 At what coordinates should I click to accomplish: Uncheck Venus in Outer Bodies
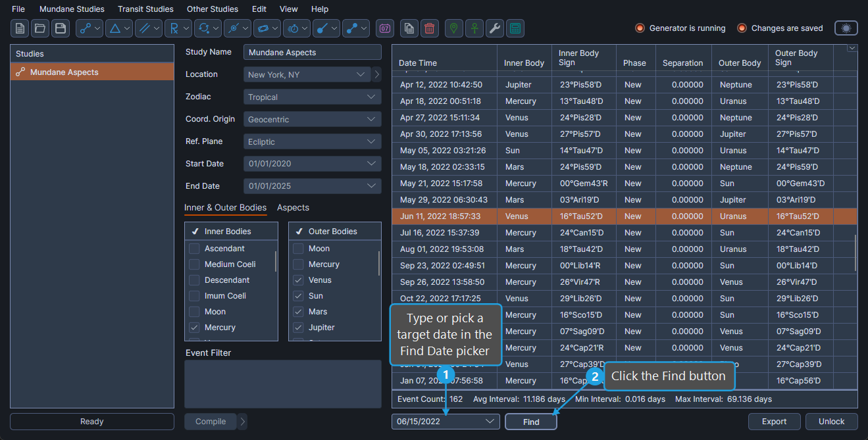pyautogui.click(x=298, y=280)
